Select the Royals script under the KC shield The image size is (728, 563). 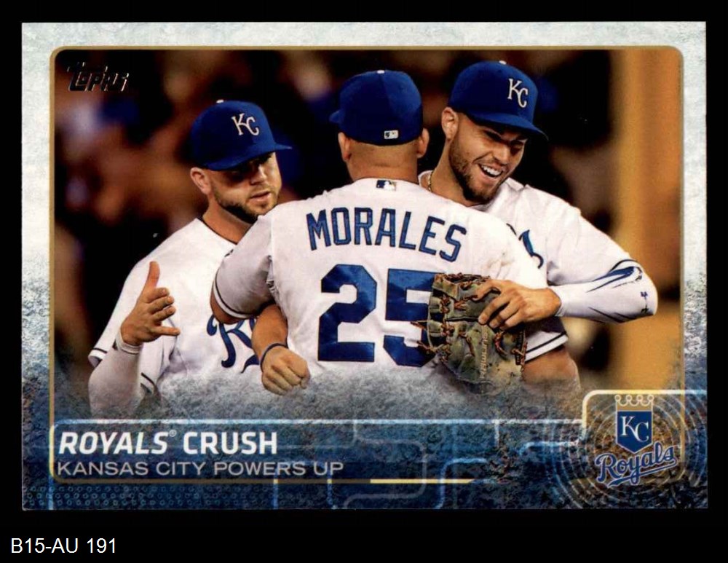(636, 464)
